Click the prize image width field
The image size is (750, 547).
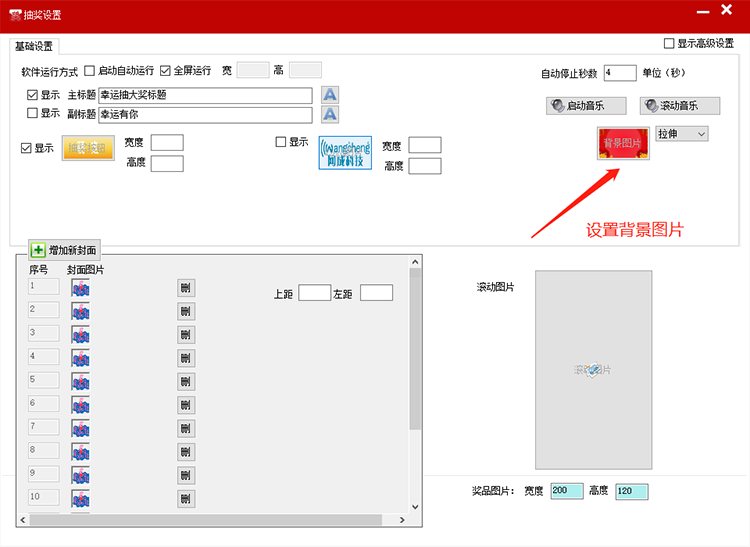(x=566, y=491)
